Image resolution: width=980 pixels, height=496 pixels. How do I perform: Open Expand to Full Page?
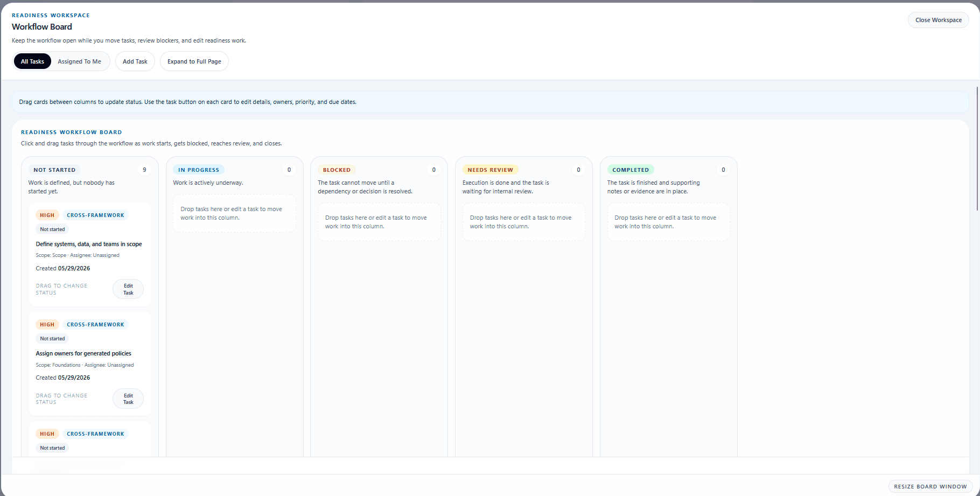tap(194, 61)
